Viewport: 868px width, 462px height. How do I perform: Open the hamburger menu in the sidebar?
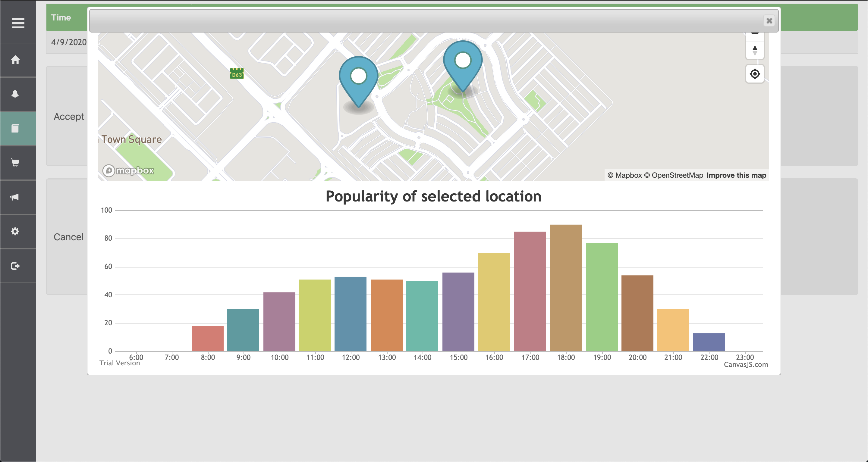[x=18, y=23]
